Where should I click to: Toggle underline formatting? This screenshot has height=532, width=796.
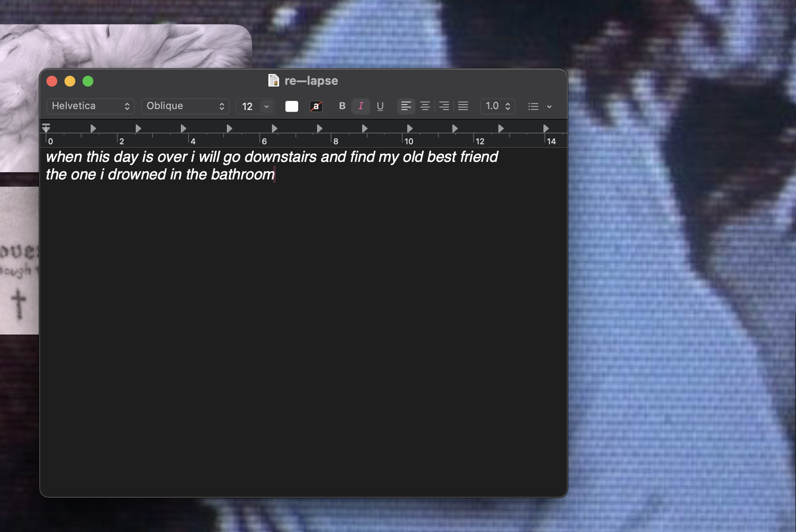380,106
